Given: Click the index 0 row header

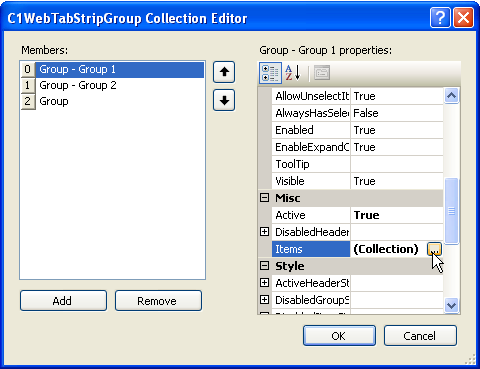Looking at the screenshot, I should tap(28, 69).
